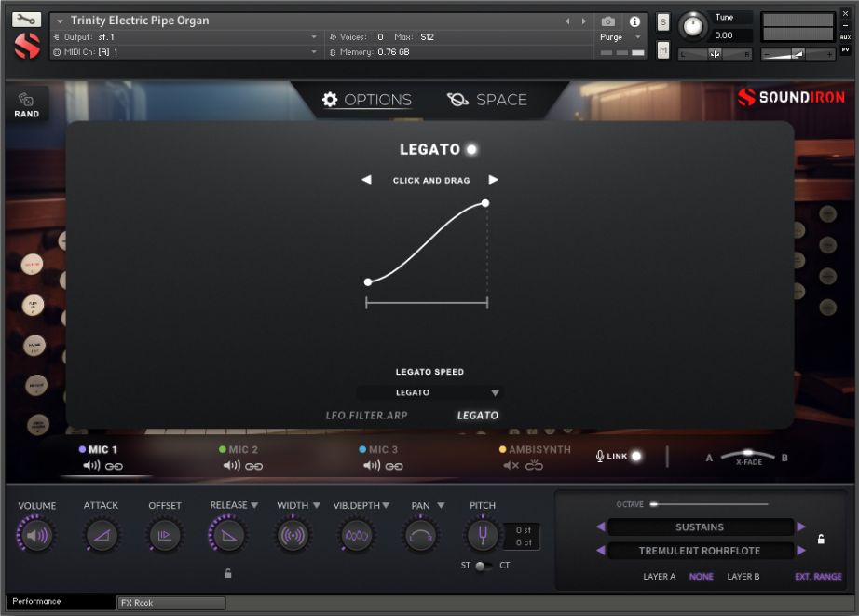Viewport: 859px width, 616px height.
Task: Flip the ST/CT pitch switch
Action: [482, 566]
